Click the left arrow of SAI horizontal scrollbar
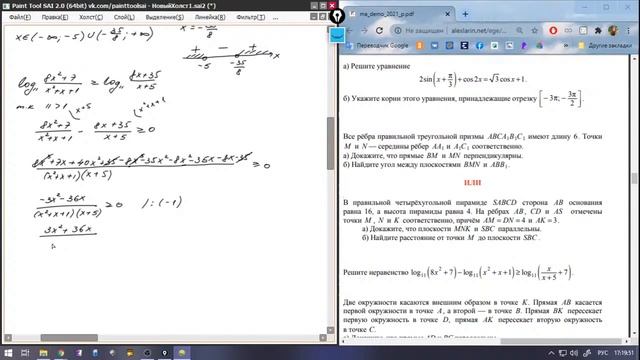The image size is (640, 360). [8, 338]
